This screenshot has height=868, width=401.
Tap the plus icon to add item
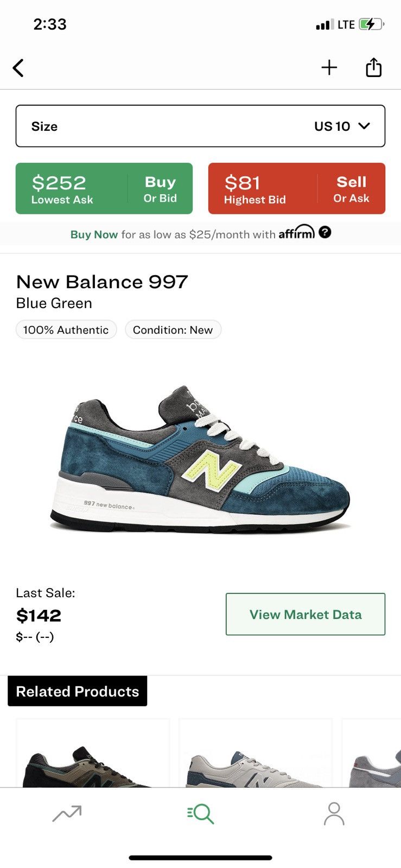[x=329, y=68]
